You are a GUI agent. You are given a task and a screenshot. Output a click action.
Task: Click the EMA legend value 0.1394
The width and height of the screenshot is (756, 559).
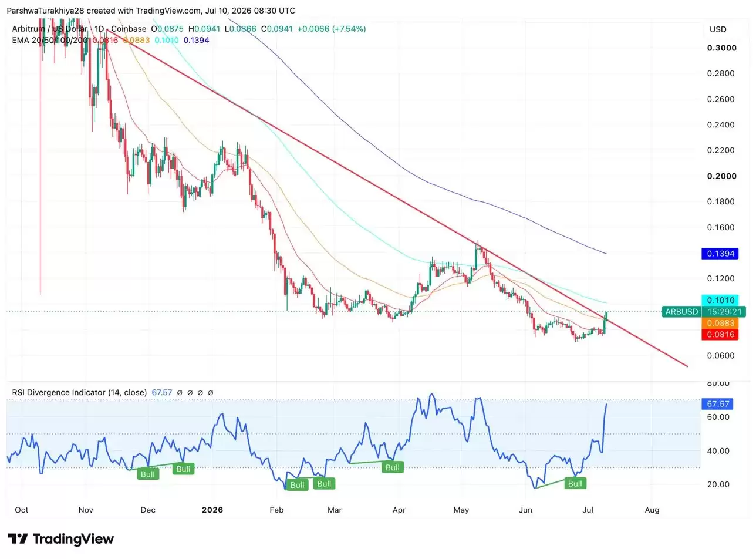[196, 40]
